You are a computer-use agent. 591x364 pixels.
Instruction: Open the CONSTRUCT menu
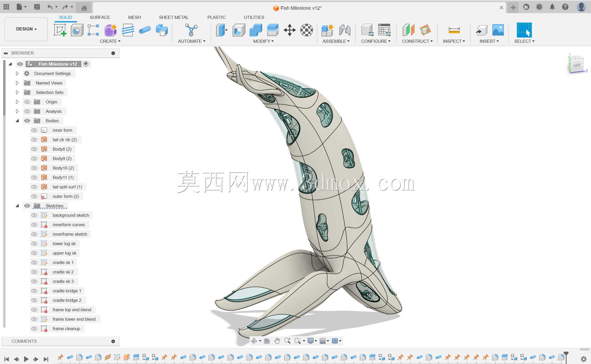[417, 41]
